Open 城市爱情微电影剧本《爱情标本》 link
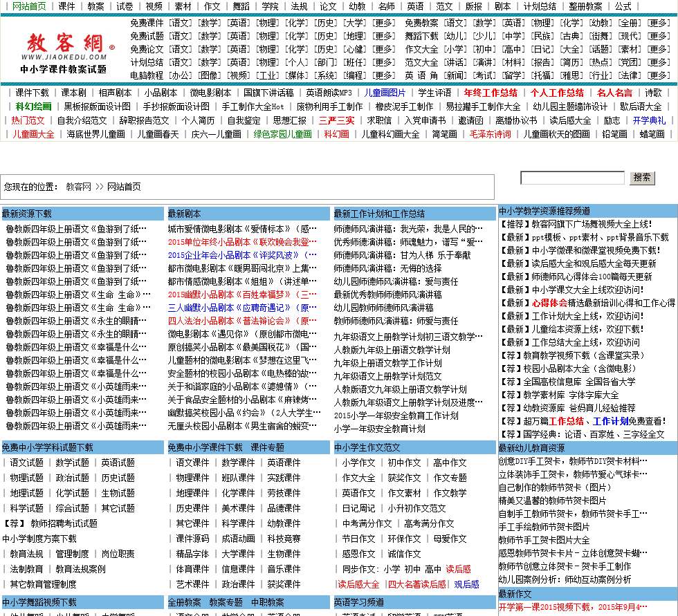This screenshot has height=616, width=678. point(242,229)
